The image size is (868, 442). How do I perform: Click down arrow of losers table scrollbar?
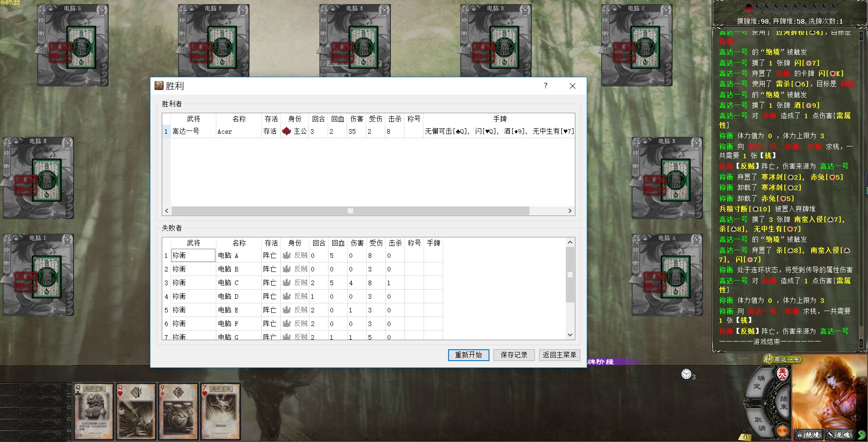point(570,335)
